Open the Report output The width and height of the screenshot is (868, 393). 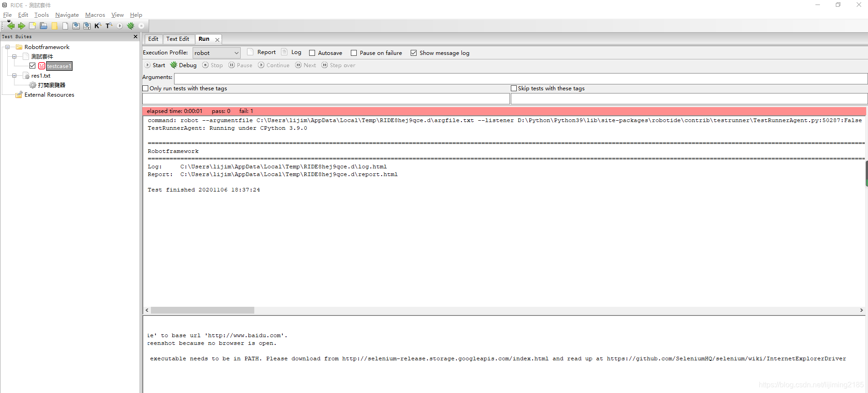coord(261,52)
